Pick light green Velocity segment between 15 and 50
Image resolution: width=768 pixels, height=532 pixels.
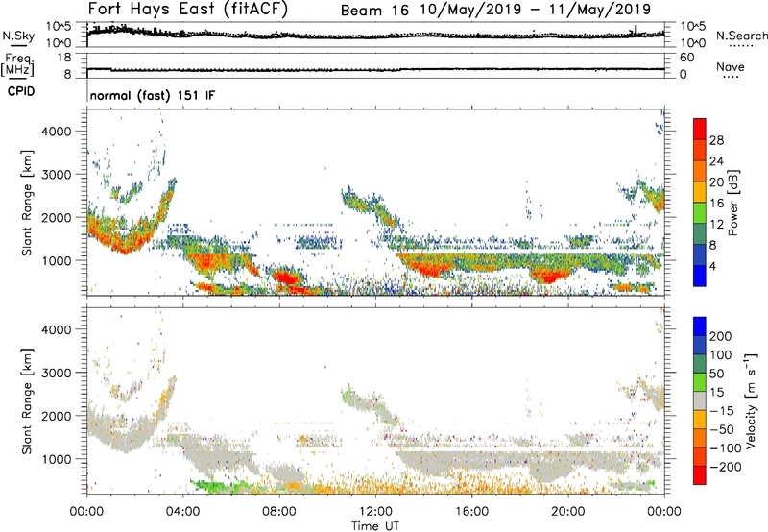tap(700, 382)
